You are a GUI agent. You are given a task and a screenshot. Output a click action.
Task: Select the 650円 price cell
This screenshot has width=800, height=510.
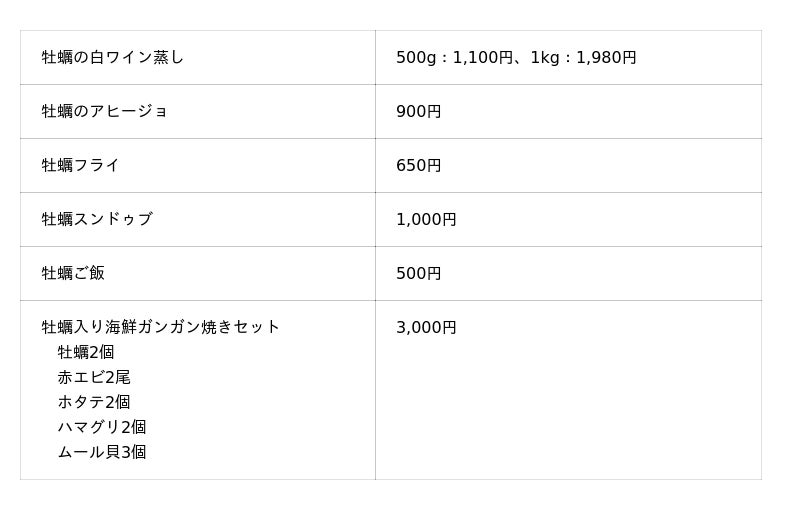point(418,166)
